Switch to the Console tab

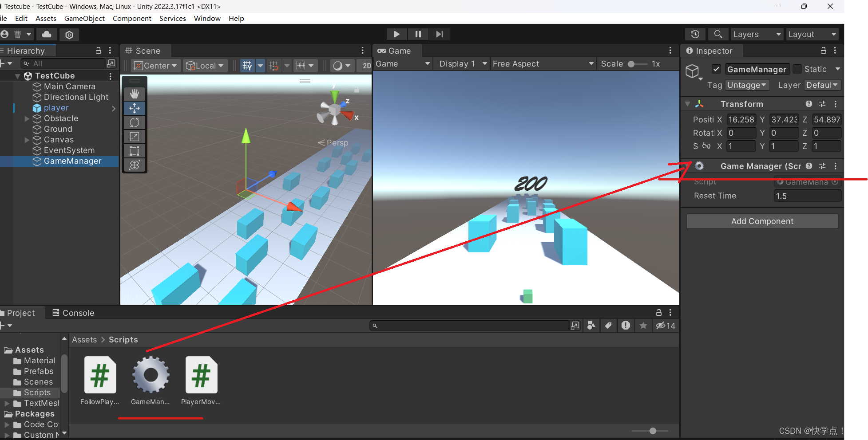click(77, 313)
